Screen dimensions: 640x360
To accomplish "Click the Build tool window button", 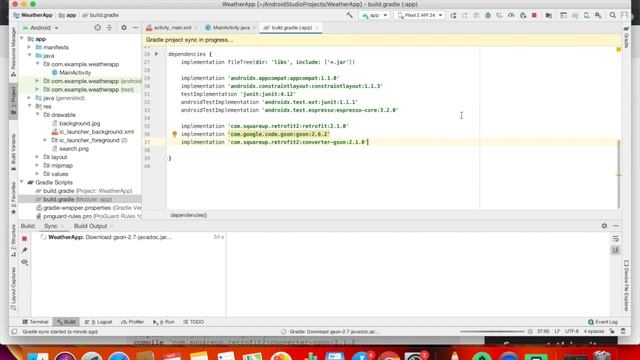I will pos(66,322).
